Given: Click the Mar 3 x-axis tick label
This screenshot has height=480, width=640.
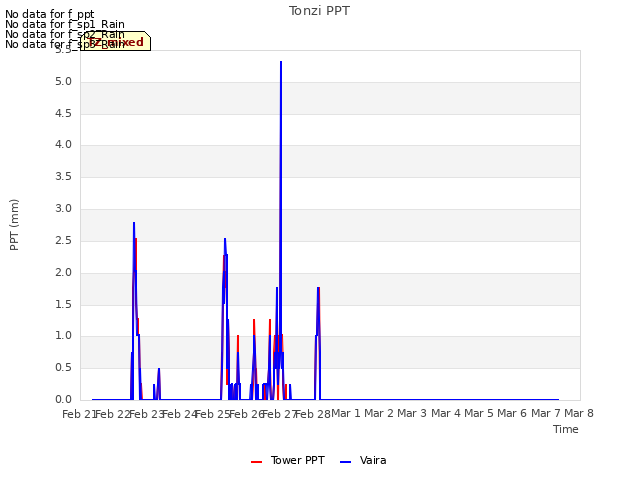Looking at the screenshot, I should pyautogui.click(x=412, y=413).
